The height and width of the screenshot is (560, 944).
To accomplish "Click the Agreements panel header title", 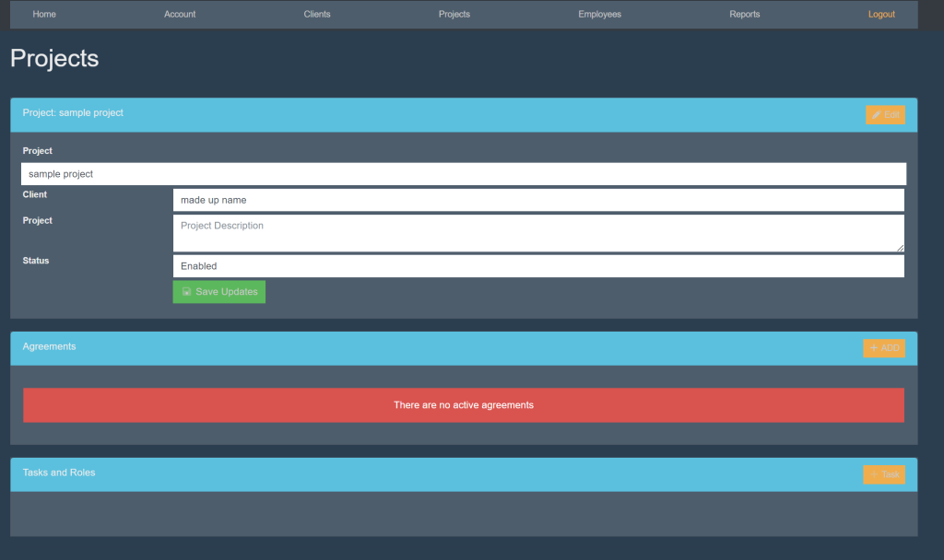I will coord(49,347).
